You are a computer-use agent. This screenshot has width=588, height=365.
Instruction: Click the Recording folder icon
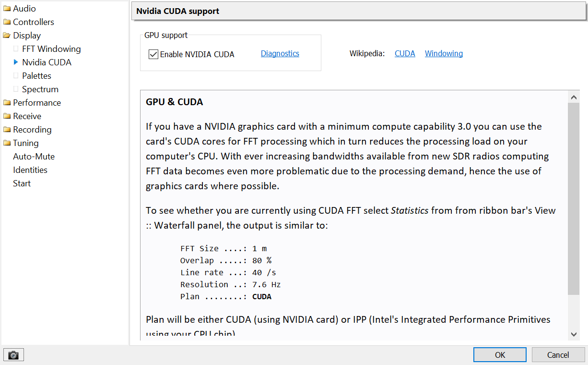(x=7, y=130)
